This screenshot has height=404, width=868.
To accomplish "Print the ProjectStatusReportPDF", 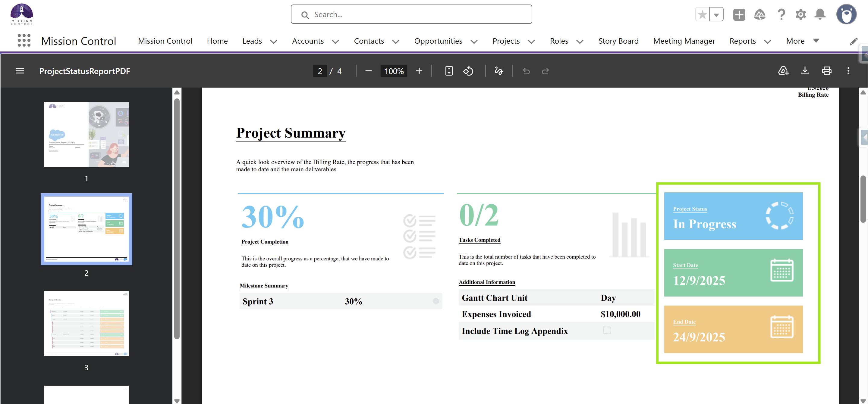I will [826, 71].
